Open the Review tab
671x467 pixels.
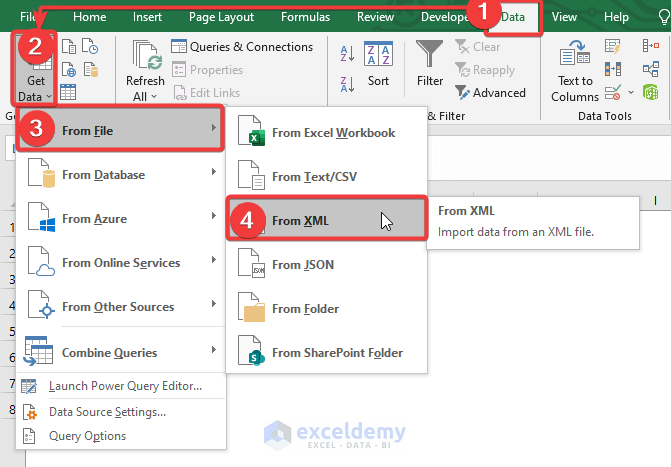tap(375, 17)
